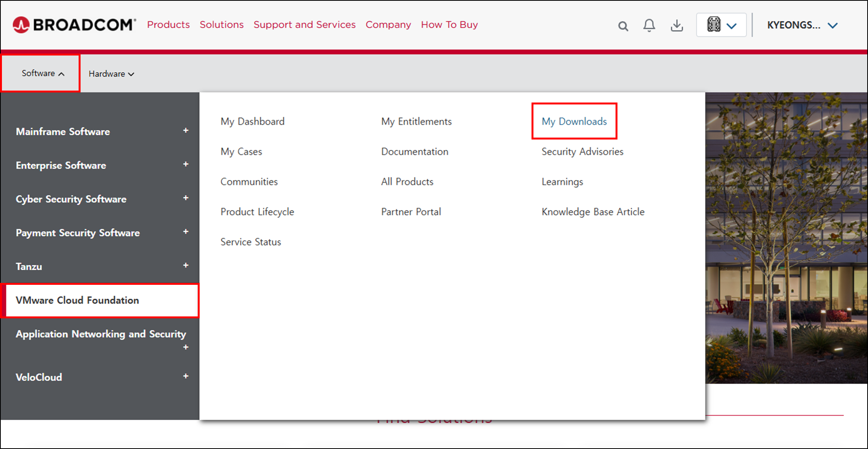Viewport: 868px width, 449px height.
Task: Open the Hardware dropdown menu
Action: (111, 74)
